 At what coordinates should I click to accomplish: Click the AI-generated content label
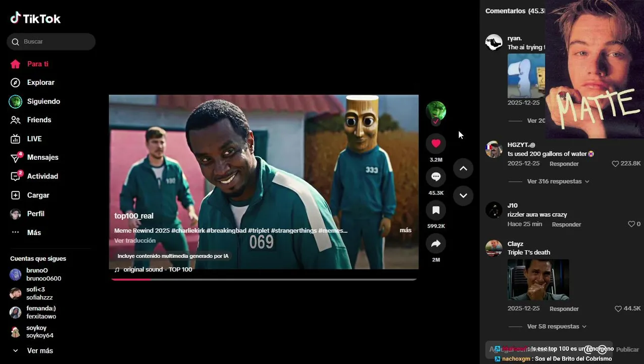point(173,256)
